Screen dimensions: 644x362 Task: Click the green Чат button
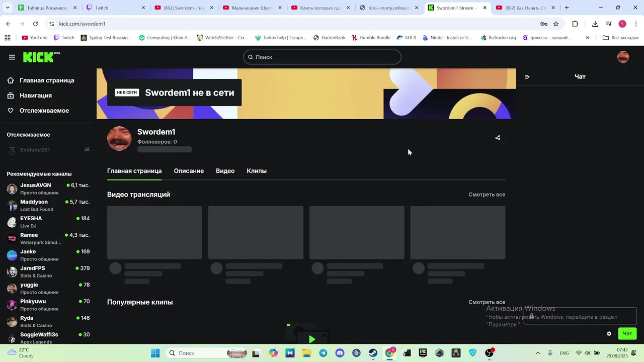pyautogui.click(x=627, y=334)
